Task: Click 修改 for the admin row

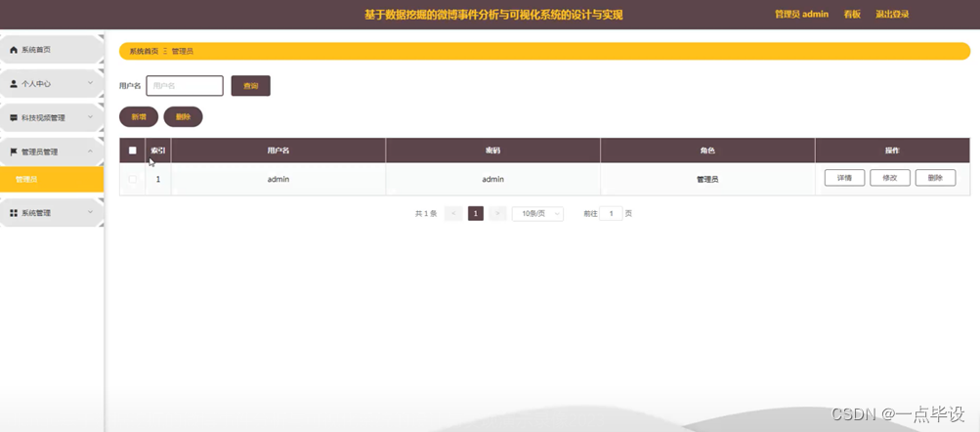Action: click(890, 178)
